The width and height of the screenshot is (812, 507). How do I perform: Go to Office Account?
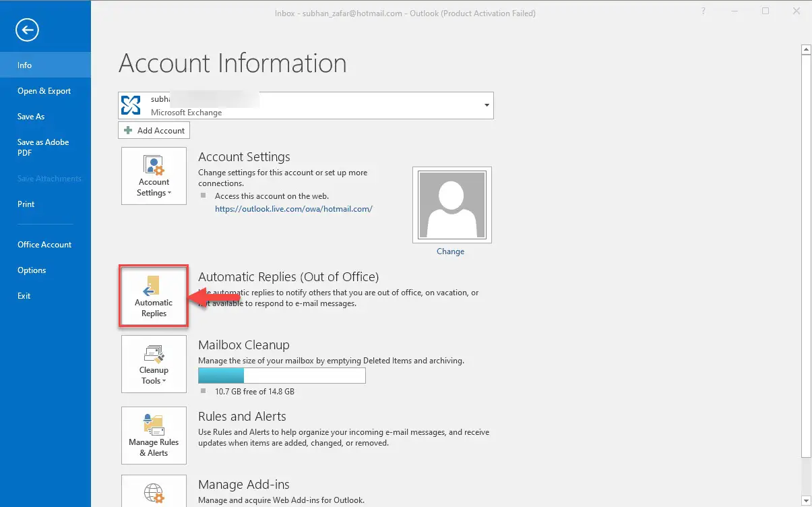pos(45,245)
